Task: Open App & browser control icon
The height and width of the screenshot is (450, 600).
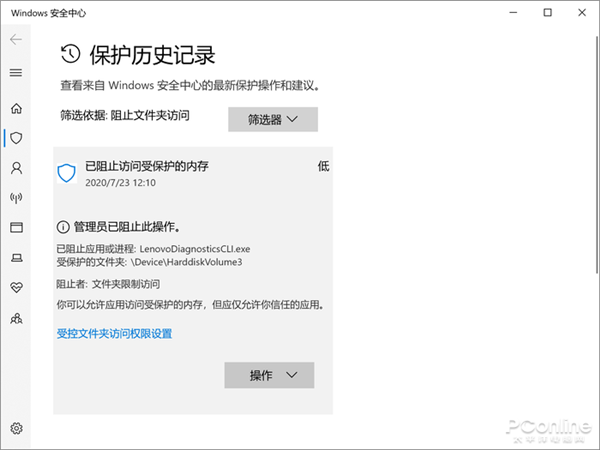Action: click(x=16, y=228)
